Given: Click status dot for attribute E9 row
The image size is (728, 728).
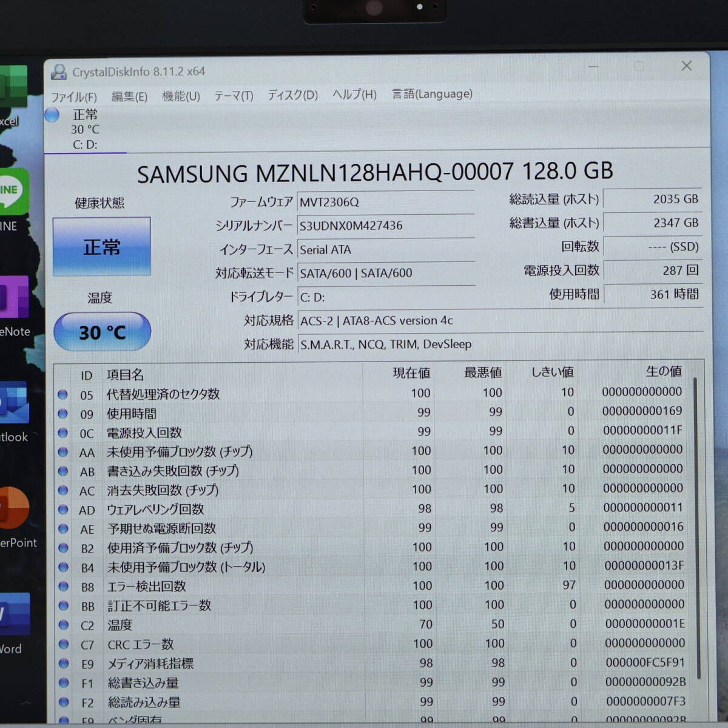Looking at the screenshot, I should (64, 664).
